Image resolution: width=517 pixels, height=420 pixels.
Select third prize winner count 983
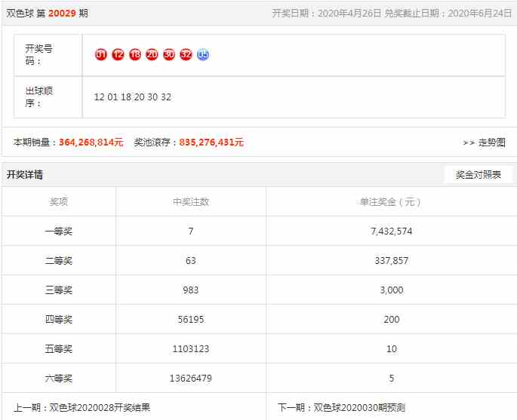[x=191, y=290]
